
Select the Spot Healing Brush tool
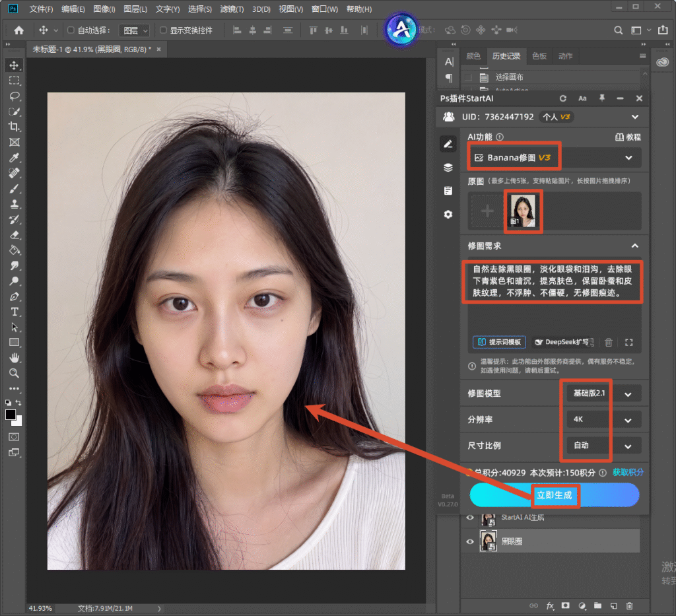pos(15,173)
